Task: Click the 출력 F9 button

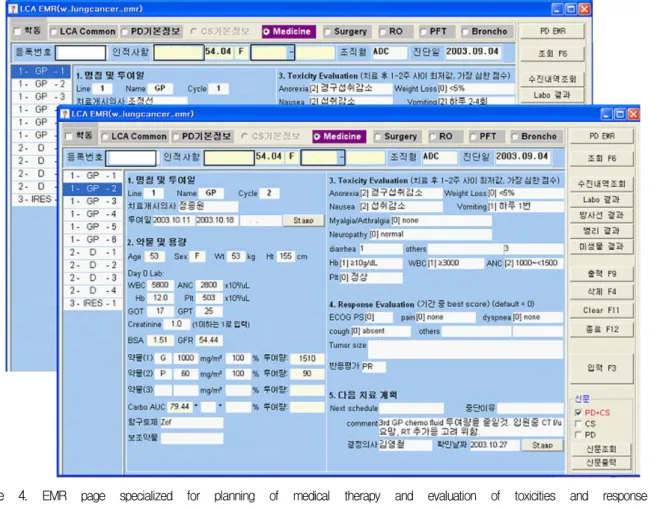Action: (x=602, y=274)
